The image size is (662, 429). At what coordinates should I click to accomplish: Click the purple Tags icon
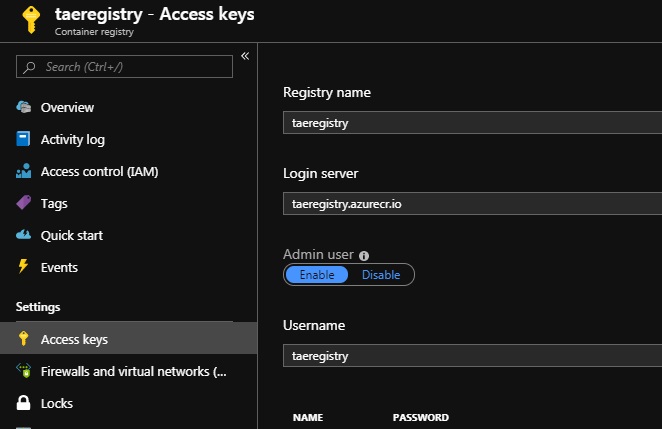pyautogui.click(x=24, y=203)
